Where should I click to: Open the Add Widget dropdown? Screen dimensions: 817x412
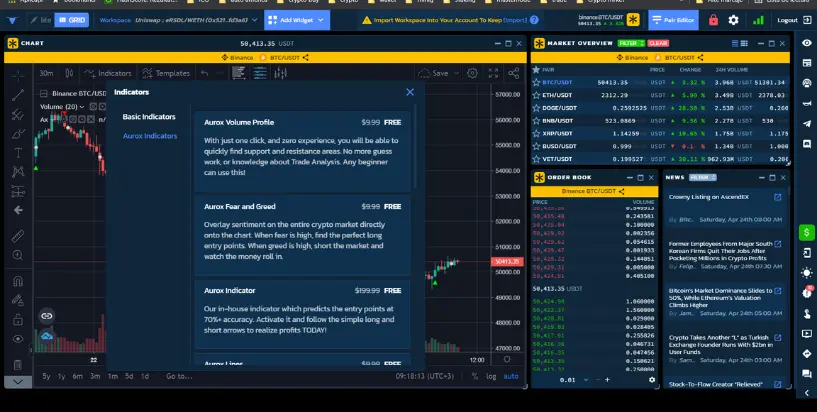coord(296,20)
